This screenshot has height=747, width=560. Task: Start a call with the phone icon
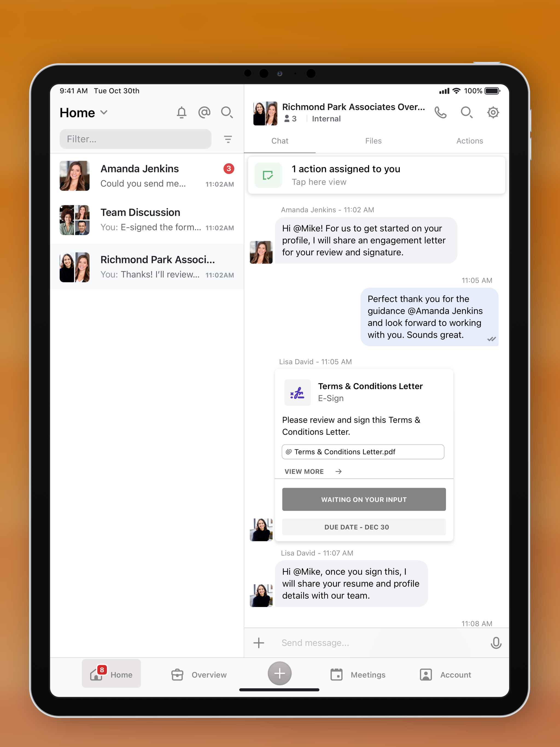pos(440,112)
